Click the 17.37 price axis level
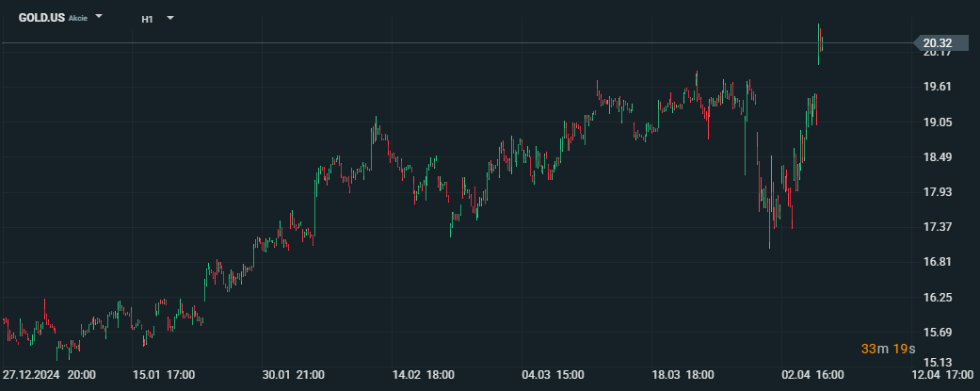This screenshot has height=391, width=980. click(x=937, y=226)
